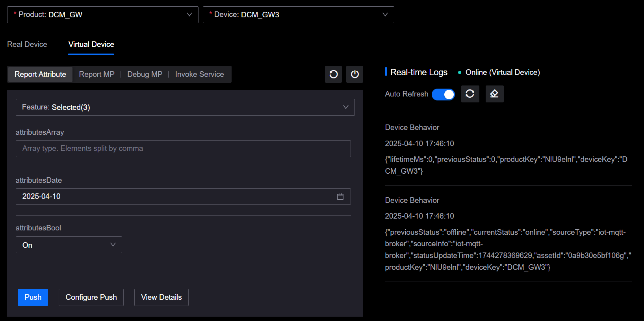Refresh the real-time logs

(x=470, y=94)
